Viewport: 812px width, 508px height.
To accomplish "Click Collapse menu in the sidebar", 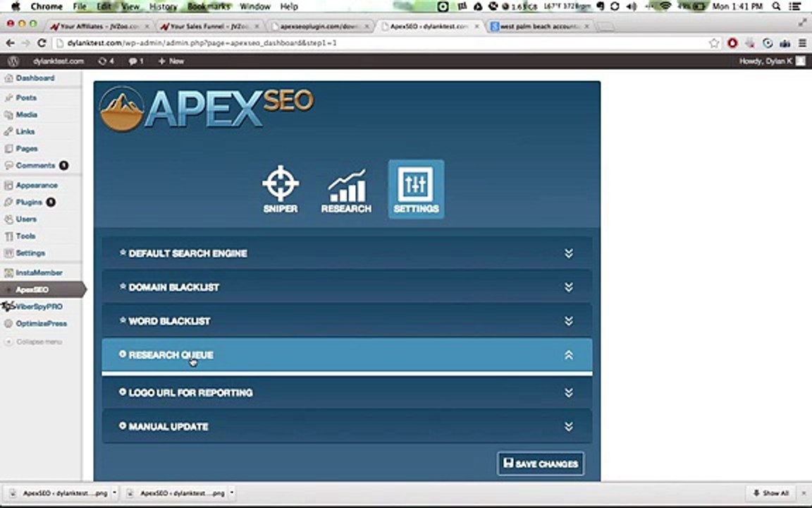I will [x=39, y=342].
